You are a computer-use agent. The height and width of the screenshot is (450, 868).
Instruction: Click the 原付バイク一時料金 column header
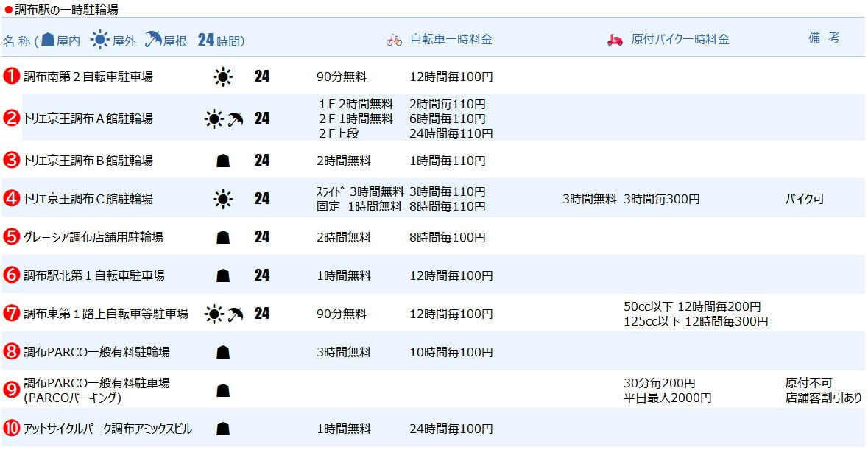pos(680,39)
